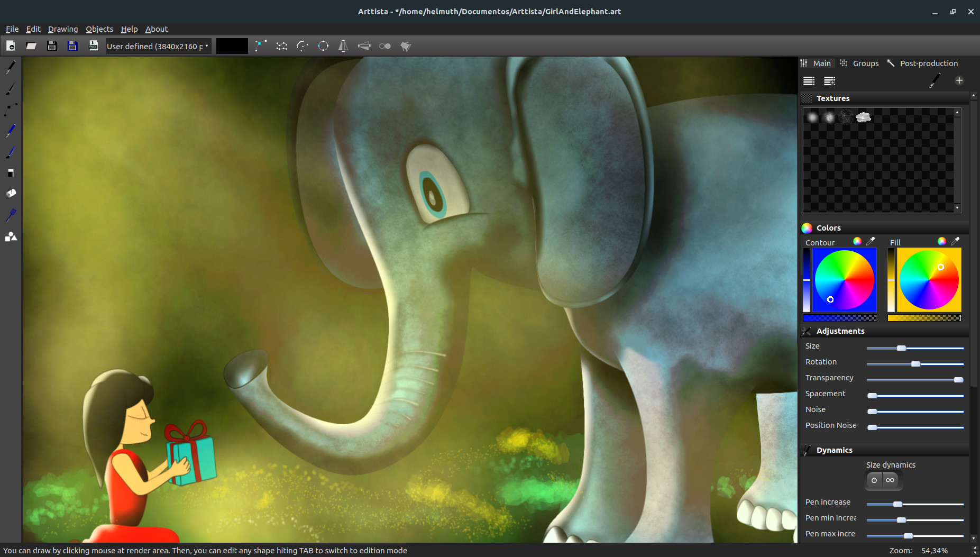Toggle constant size dynamics option

click(x=874, y=480)
